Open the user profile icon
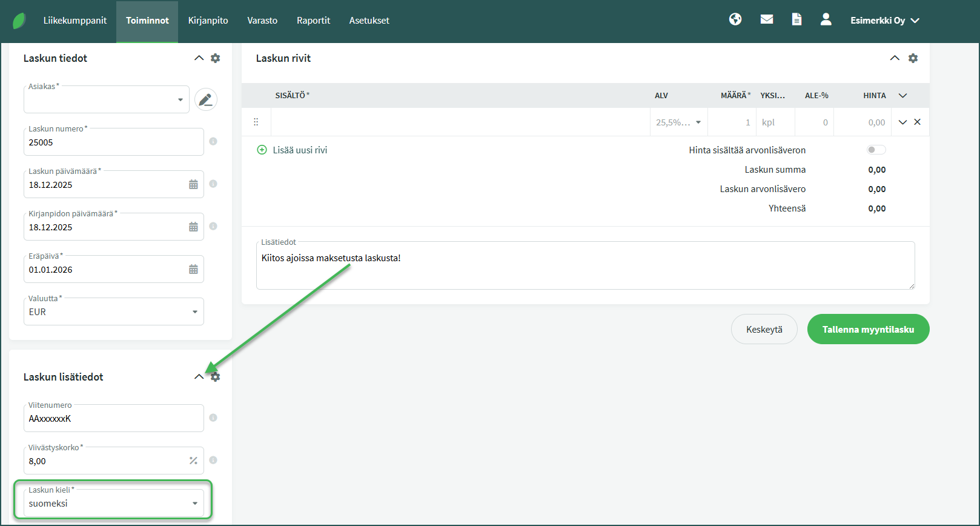The width and height of the screenshot is (980, 526). pos(826,19)
